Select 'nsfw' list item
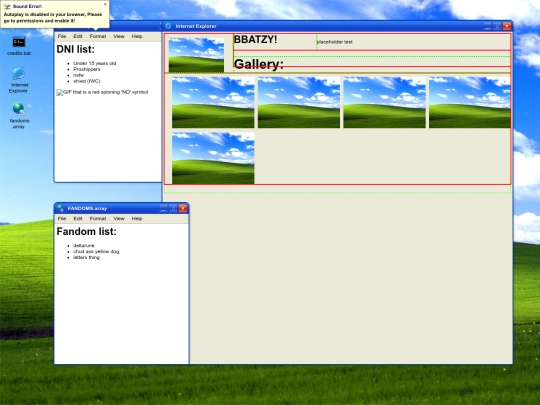The height and width of the screenshot is (405, 540). point(79,75)
